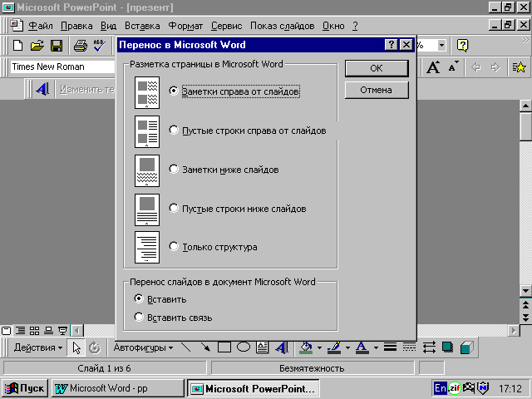Select the Oval drawing tool
This screenshot has width=532, height=399.
[244, 347]
